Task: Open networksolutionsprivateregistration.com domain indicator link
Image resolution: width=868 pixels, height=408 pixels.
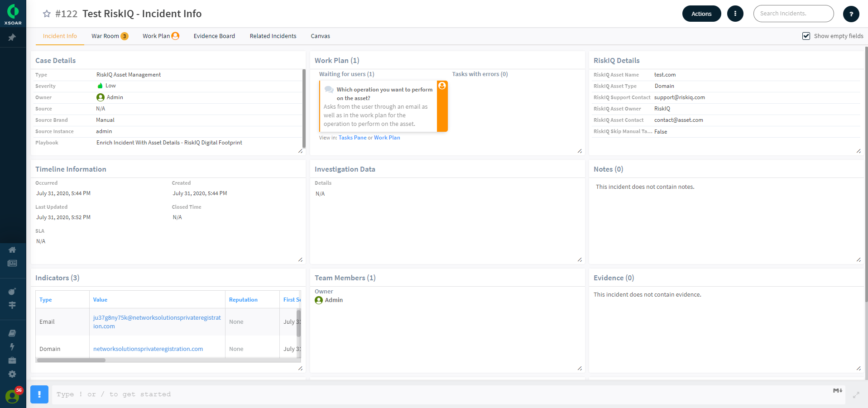Action: click(148, 349)
